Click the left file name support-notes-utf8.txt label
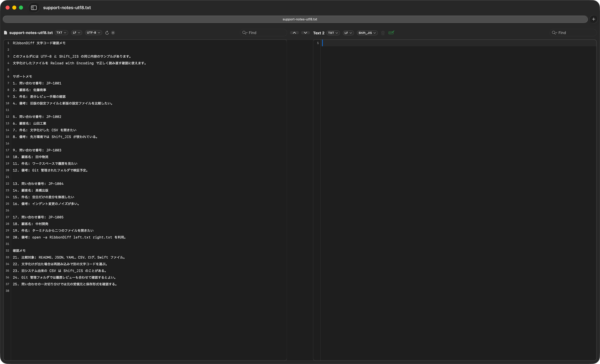Viewport: 600px width, 364px height. (x=31, y=33)
